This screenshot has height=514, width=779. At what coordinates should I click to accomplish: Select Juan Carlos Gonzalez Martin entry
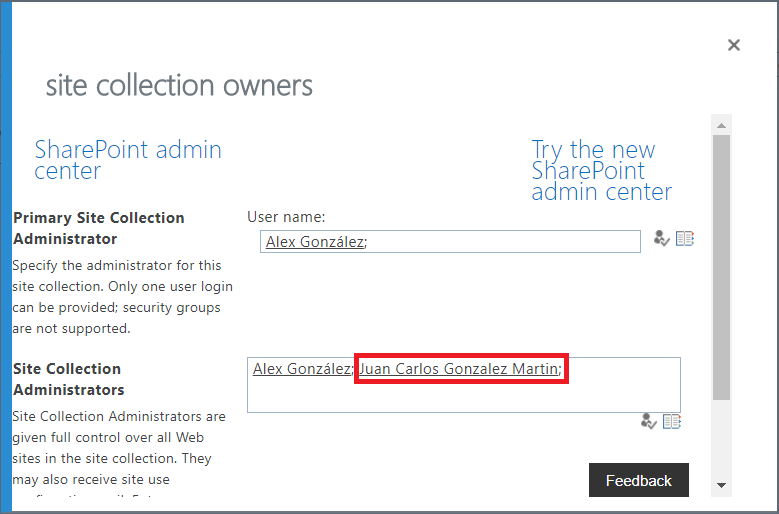click(458, 369)
